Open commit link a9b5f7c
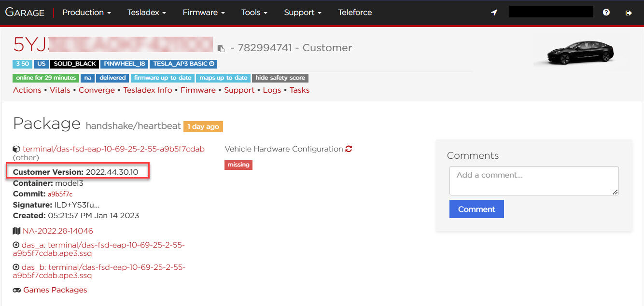Viewport: 644px width, 306px height. [x=60, y=194]
